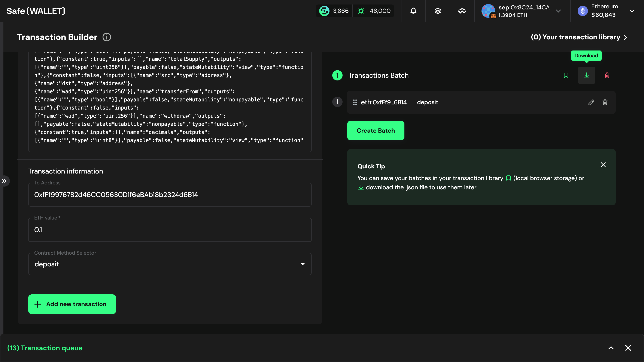Delete the deposit transaction row
The image size is (644, 362).
pos(605,102)
